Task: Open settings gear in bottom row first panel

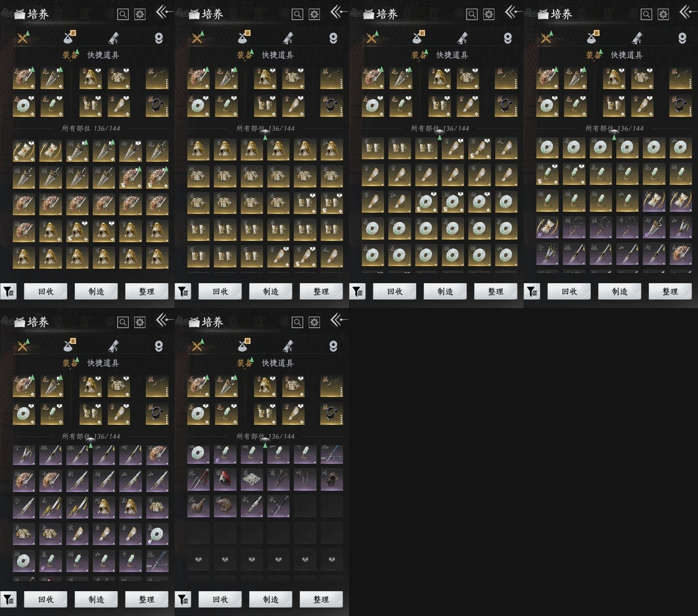Action: point(140,323)
